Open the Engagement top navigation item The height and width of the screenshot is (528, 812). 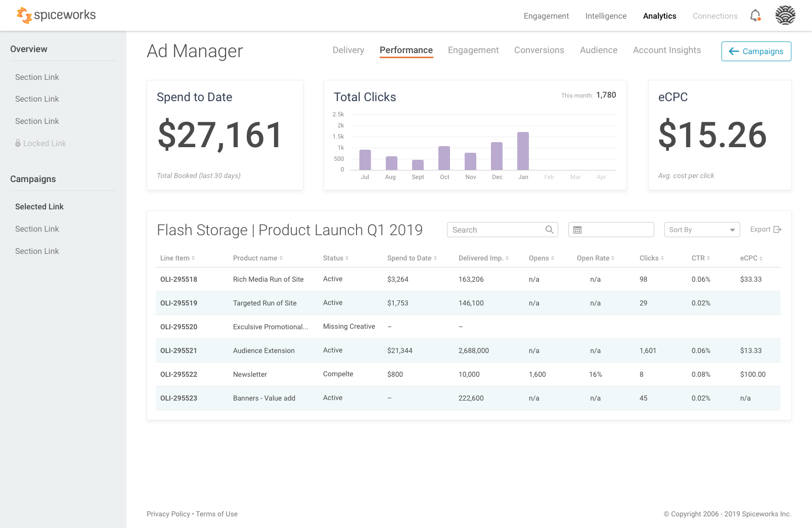coord(546,16)
